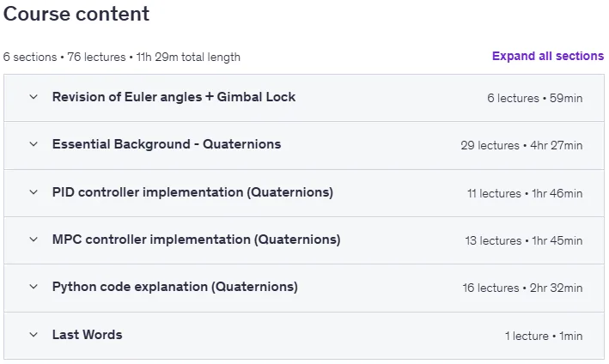Open Revision of Euler angles + Gimbal Lock title
This screenshot has width=609, height=364.
[174, 97]
